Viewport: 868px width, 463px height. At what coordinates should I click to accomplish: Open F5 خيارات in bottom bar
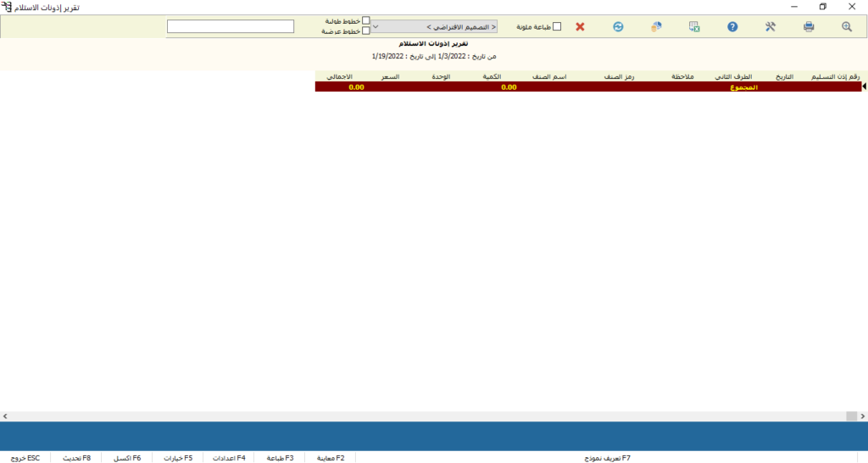coord(178,458)
